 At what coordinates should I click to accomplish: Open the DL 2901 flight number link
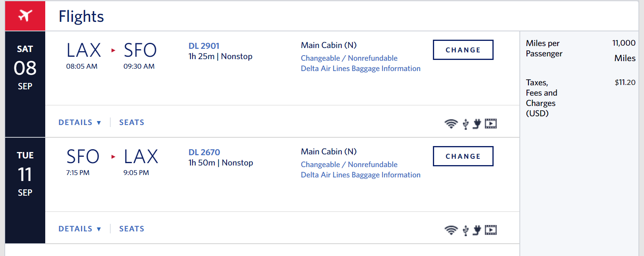pyautogui.click(x=204, y=46)
